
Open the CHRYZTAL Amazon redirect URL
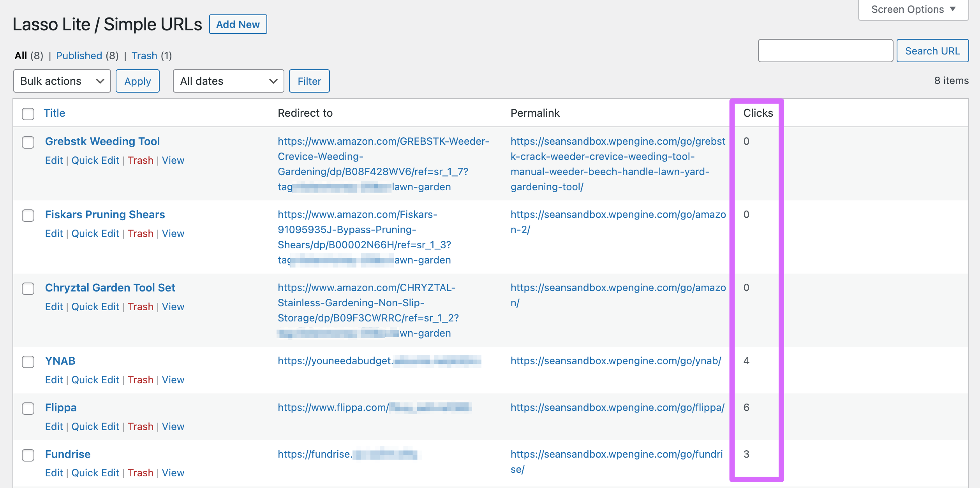(368, 310)
